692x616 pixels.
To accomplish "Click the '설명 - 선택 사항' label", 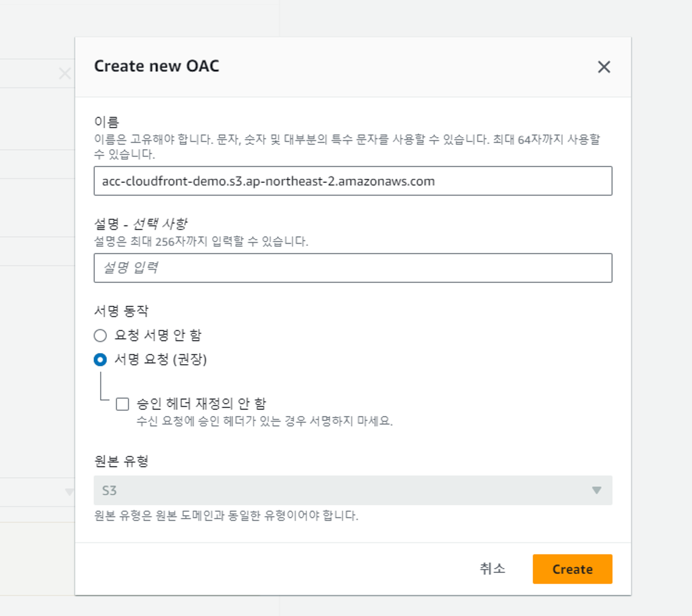I will [x=140, y=224].
